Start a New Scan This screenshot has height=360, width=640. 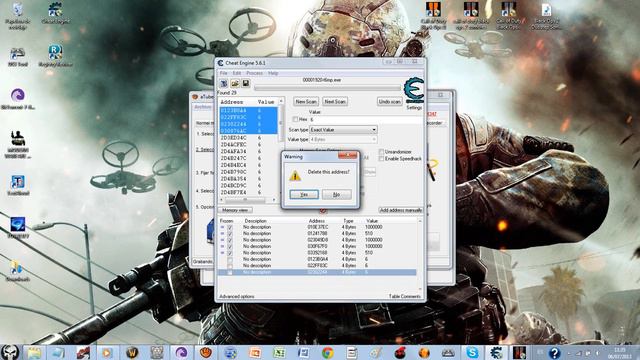coord(306,101)
